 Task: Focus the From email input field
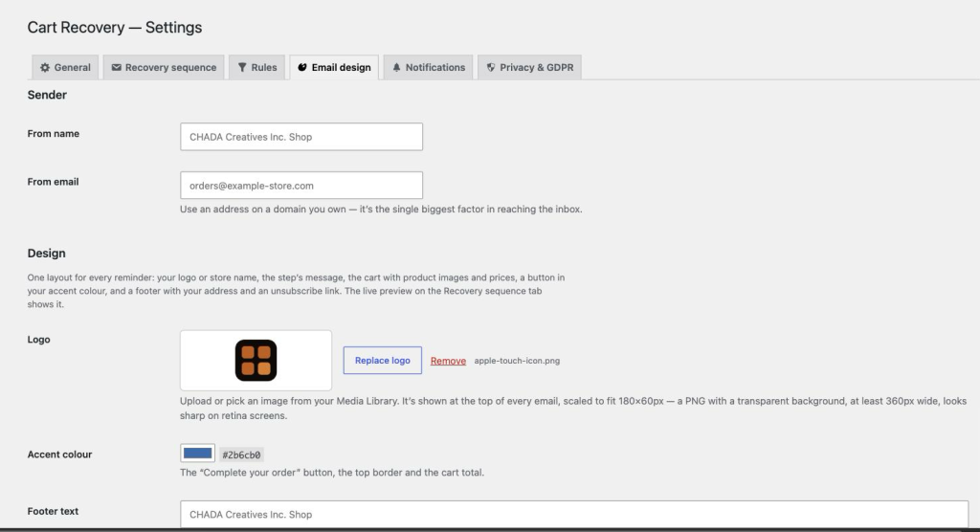click(x=301, y=186)
